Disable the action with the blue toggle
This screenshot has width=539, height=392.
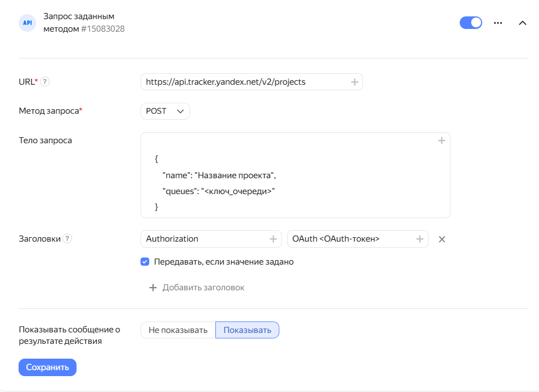[x=471, y=22]
